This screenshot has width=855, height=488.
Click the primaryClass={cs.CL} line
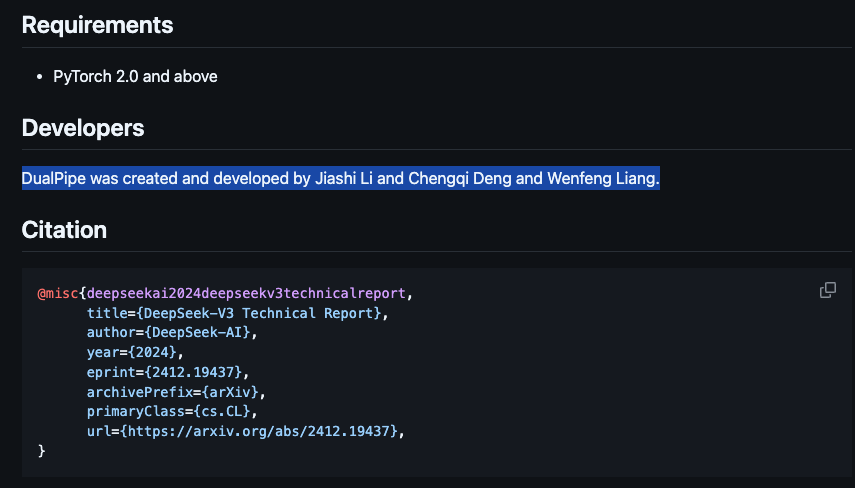[x=172, y=411]
